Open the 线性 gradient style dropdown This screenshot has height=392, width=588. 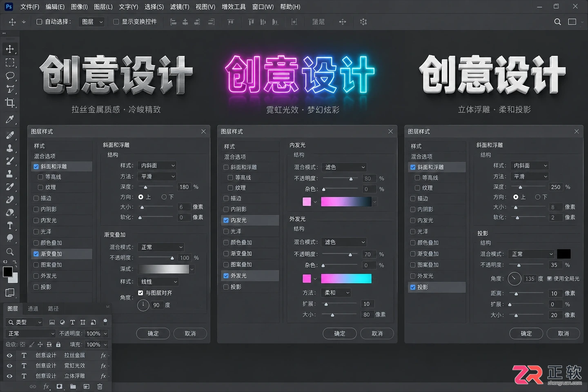[158, 282]
